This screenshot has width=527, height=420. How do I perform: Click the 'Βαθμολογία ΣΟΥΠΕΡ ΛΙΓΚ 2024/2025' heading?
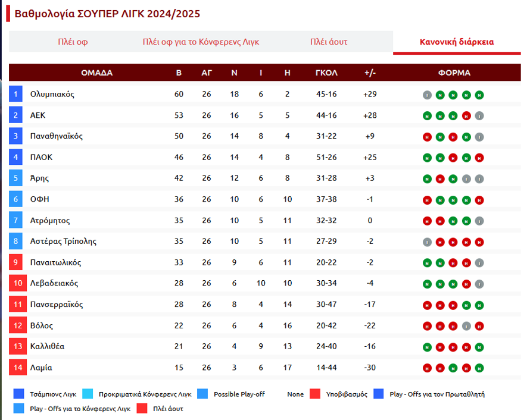coord(107,14)
